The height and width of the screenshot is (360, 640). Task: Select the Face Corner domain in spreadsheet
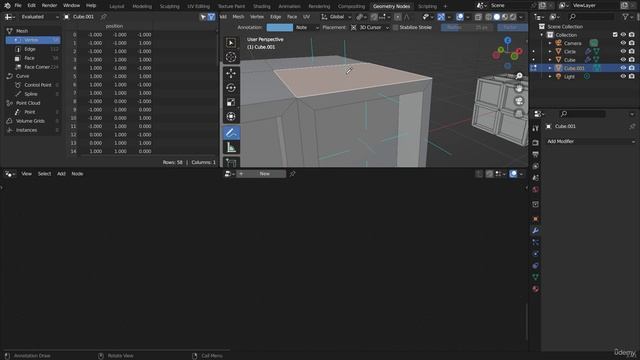[x=33, y=67]
